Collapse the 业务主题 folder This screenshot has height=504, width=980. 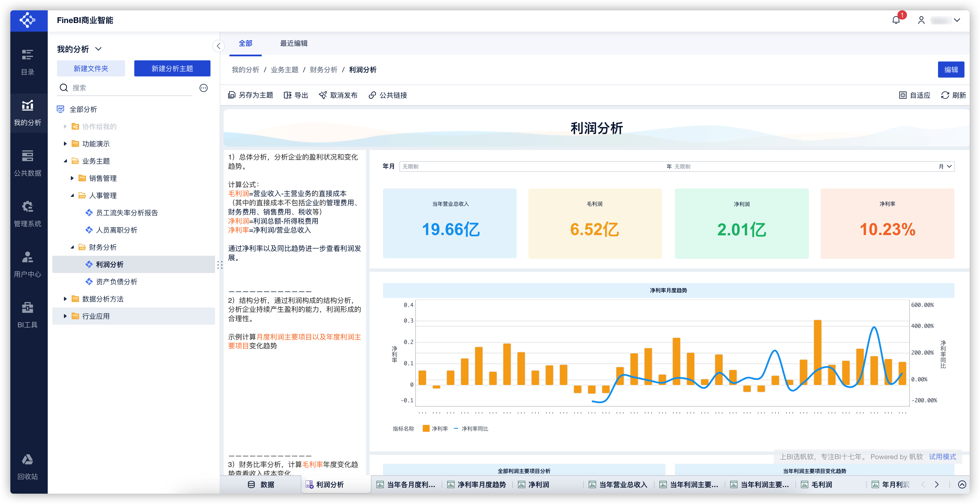tap(65, 161)
